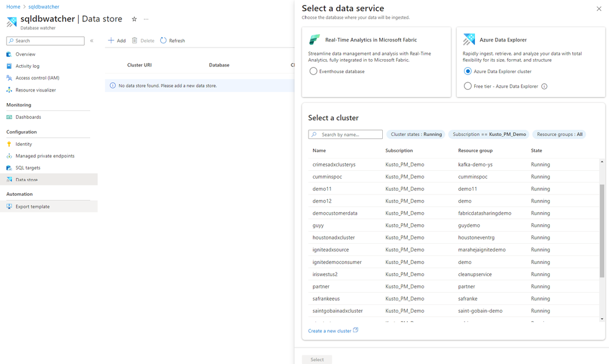Select the demo11 cluster row
Image resolution: width=609 pixels, height=364 pixels.
pos(454,189)
